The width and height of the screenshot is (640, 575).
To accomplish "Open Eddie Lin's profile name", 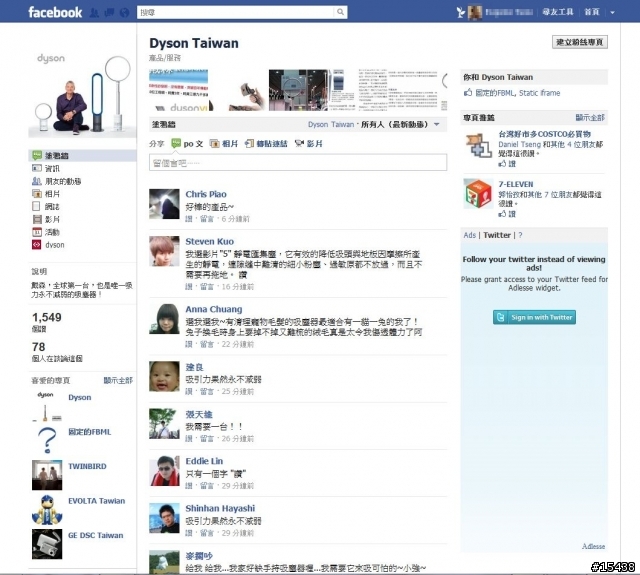I will [204, 461].
